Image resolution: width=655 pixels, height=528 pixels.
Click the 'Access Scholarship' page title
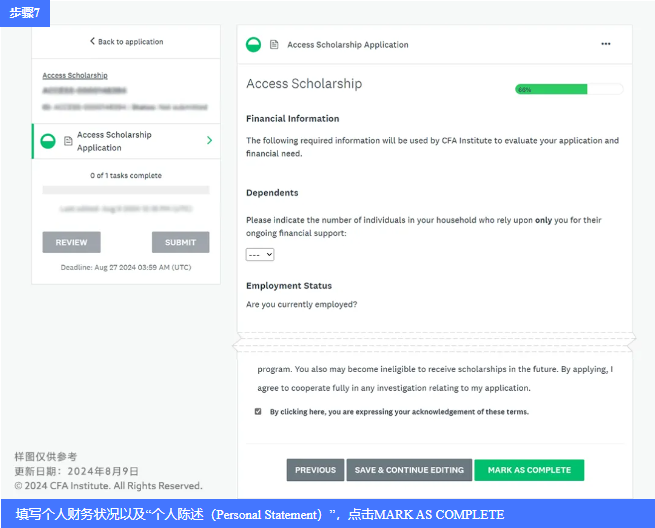tap(304, 84)
